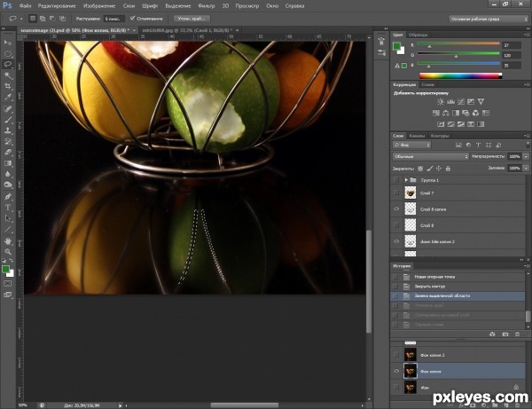Open the Layers panel options menu
532x409 pixels.
527,136
